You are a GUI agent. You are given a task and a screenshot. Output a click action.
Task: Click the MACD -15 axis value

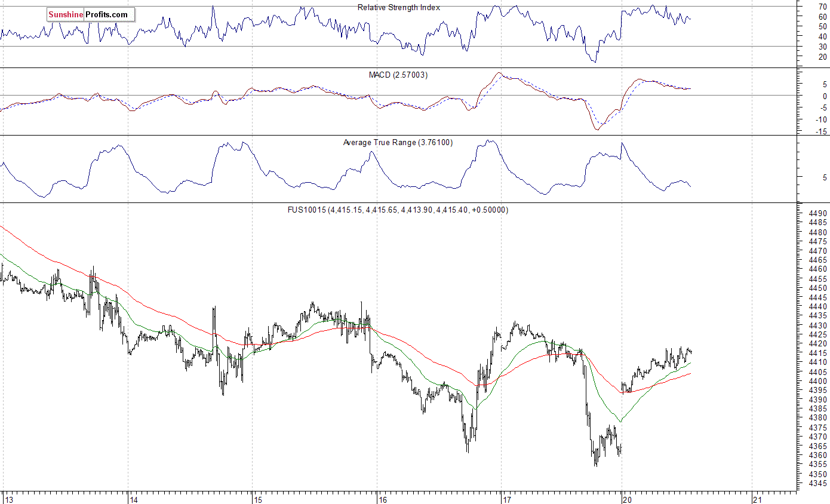click(x=822, y=131)
